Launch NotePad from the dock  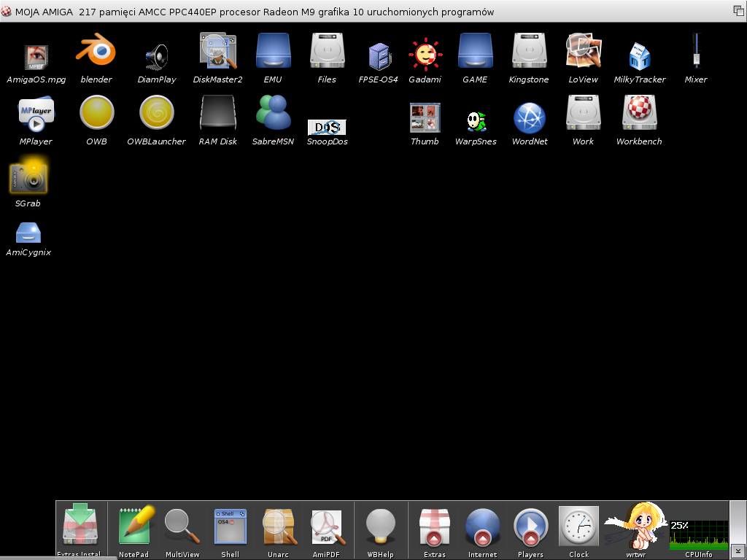tap(136, 525)
